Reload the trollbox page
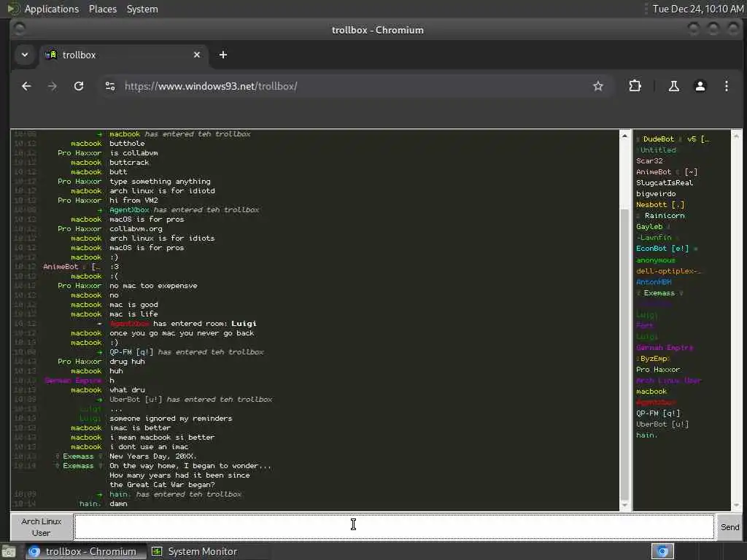Screen dimensions: 747x560 [x=79, y=86]
